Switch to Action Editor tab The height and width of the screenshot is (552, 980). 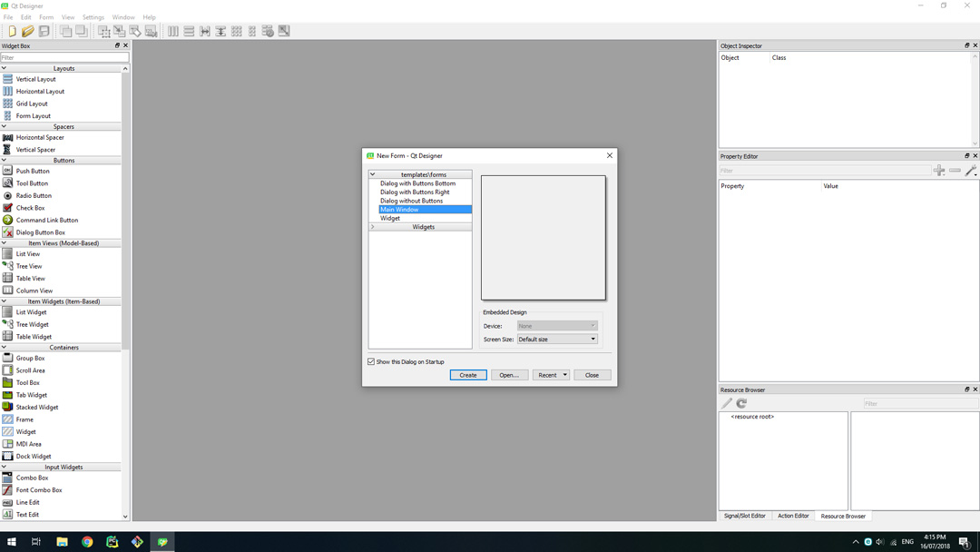click(793, 516)
